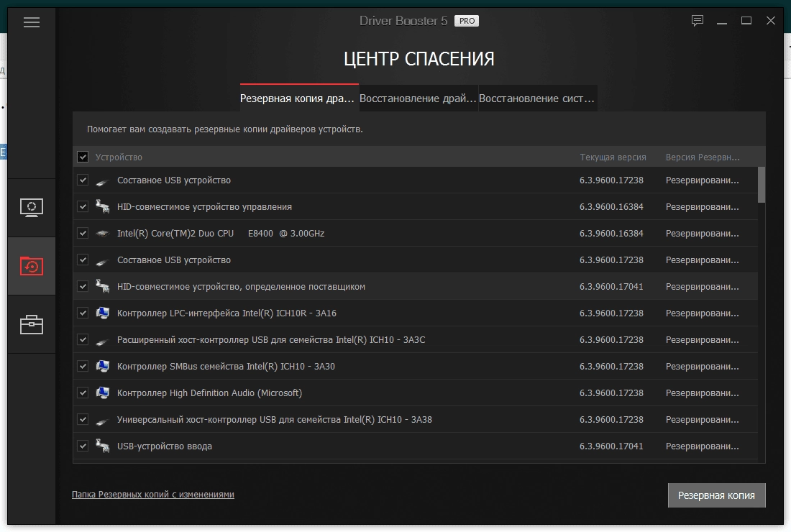Sort by Версия Резервн... column header
The width and height of the screenshot is (791, 532).
703,157
